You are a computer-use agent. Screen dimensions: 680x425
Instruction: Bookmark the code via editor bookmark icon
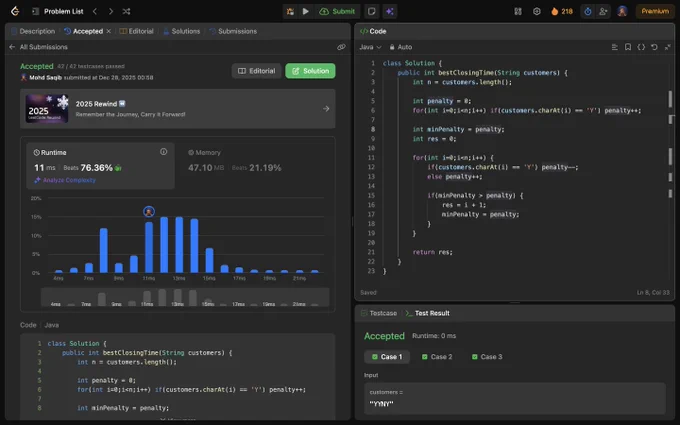tap(628, 47)
